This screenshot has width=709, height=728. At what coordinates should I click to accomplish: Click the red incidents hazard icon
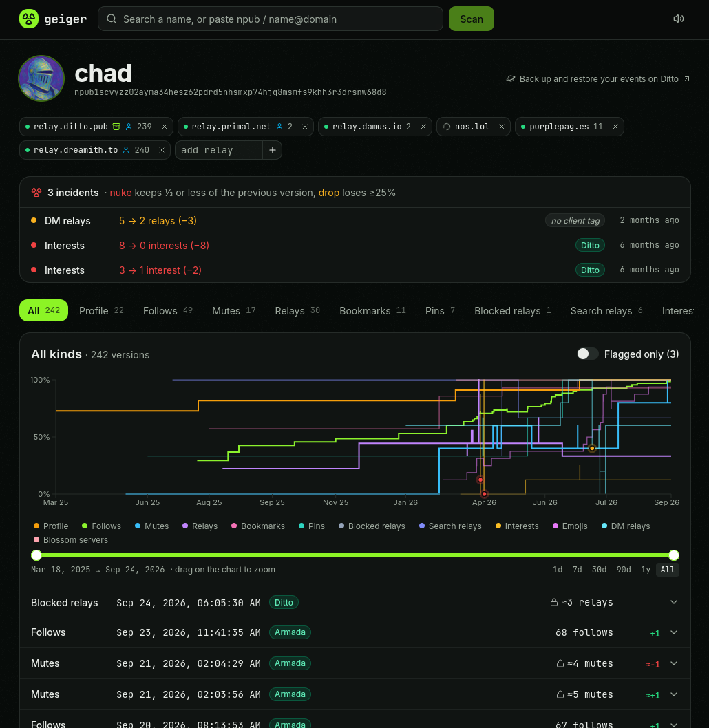tap(36, 192)
